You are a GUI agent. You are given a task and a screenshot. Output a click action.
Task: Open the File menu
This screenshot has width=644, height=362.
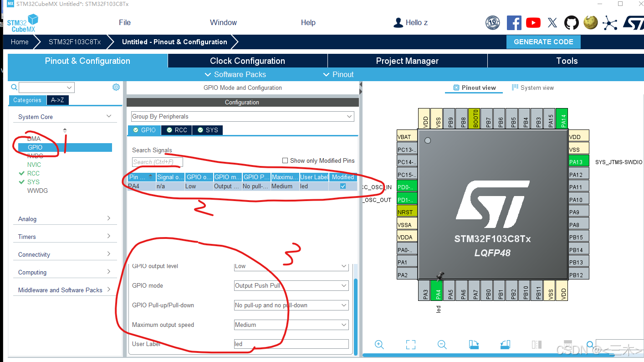pyautogui.click(x=125, y=22)
